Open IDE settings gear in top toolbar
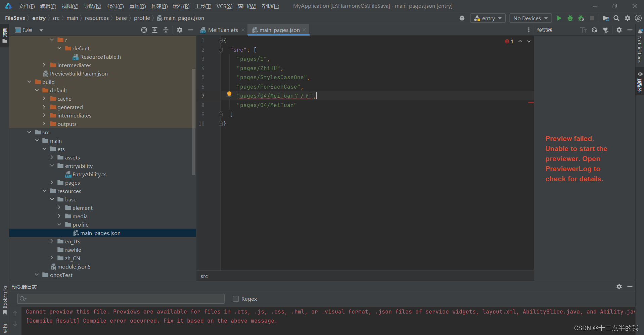This screenshot has width=644, height=335. tap(628, 18)
